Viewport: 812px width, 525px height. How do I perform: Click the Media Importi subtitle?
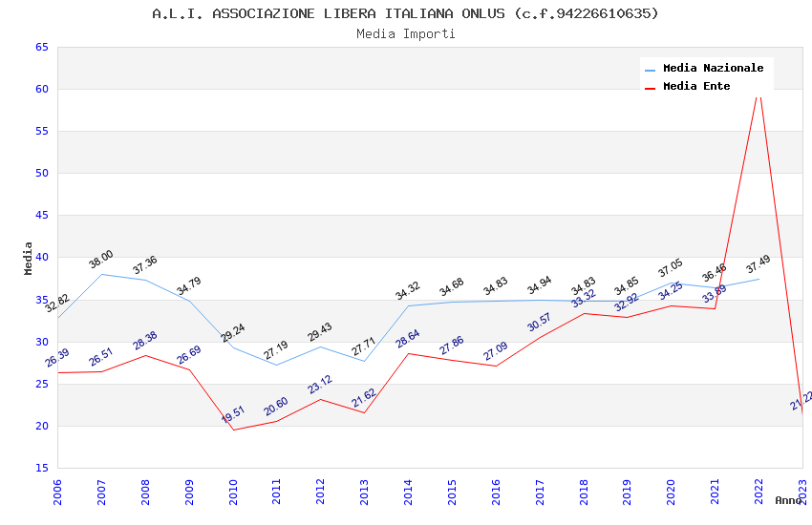[x=405, y=33]
